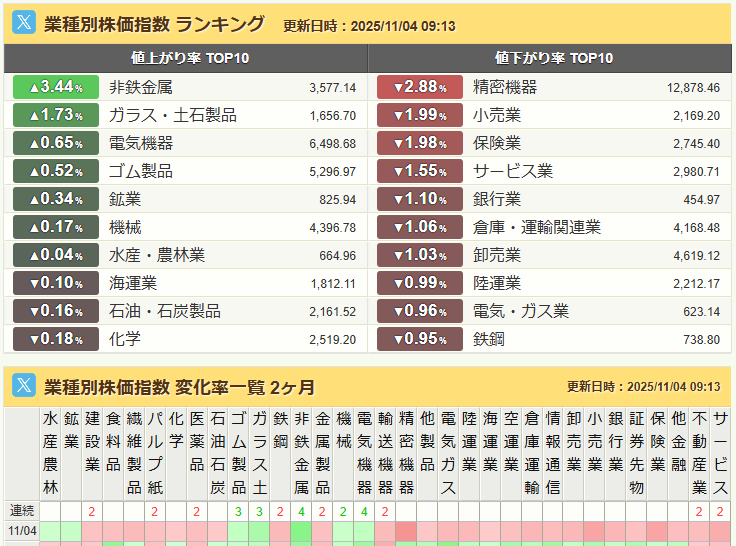Viewport: 736px width, 546px height.
Task: Click the 不動産業 column header
Action: [x=699, y=452]
